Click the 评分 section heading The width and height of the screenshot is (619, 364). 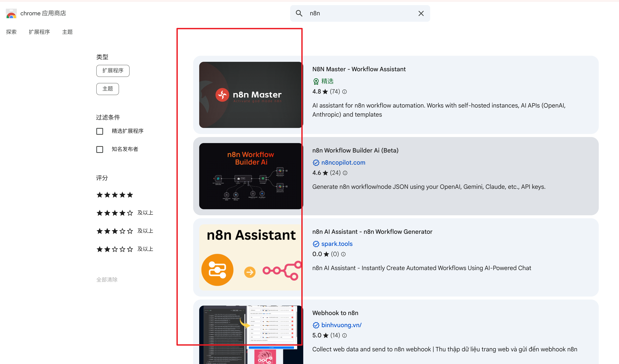102,178
